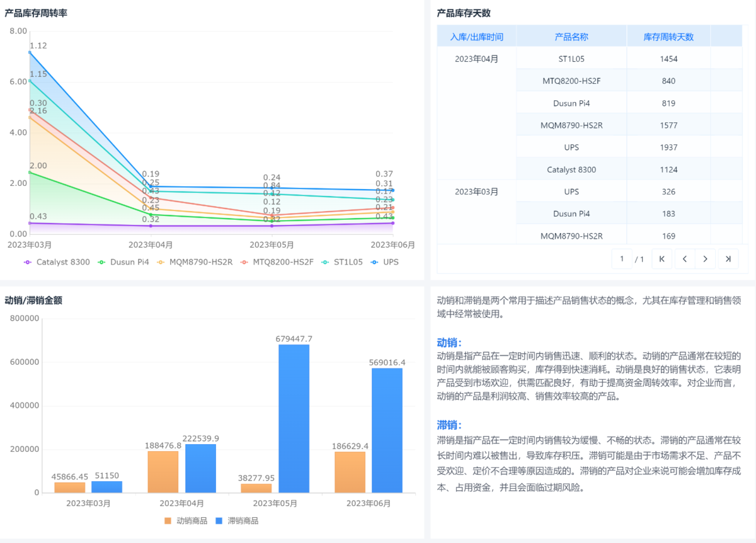Select the turnover days value 1124
Screen dimensions: 756x543
pos(668,169)
